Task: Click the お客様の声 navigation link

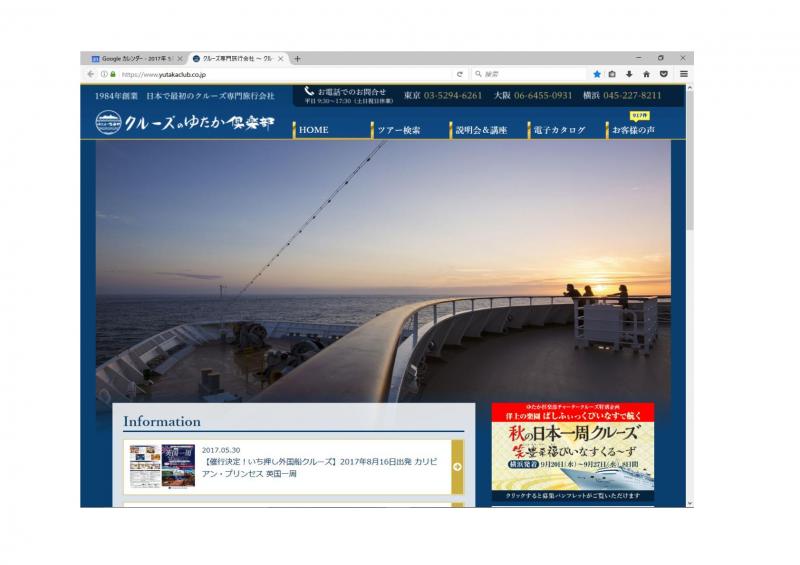Action: pos(634,130)
